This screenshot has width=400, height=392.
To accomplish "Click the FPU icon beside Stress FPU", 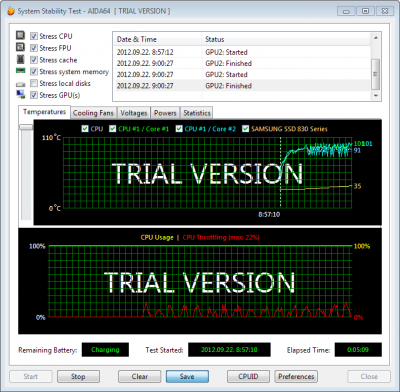I will coord(21,47).
